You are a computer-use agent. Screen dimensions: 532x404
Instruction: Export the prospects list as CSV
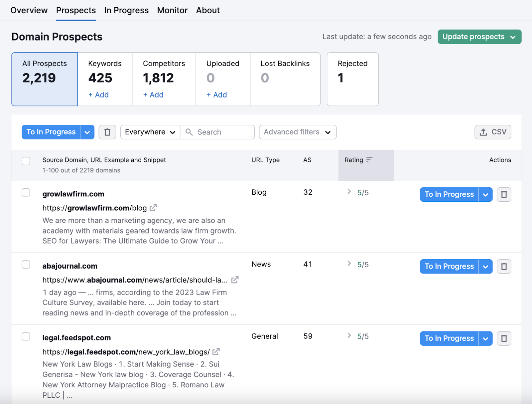[492, 132]
